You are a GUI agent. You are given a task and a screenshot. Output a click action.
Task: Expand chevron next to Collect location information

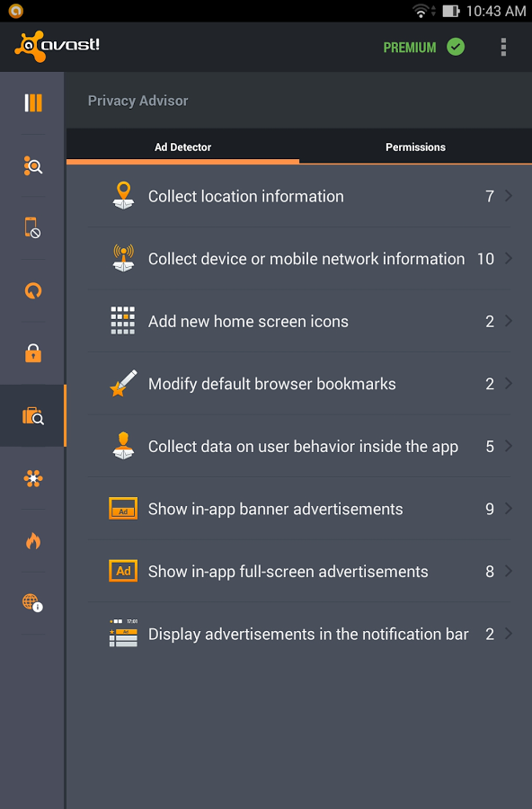click(x=509, y=196)
